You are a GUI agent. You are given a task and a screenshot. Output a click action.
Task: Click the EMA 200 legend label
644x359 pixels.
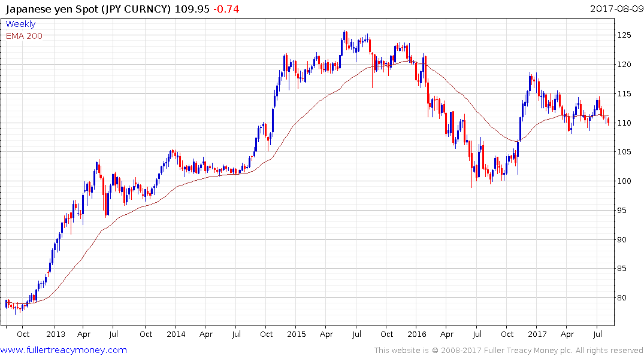(24, 36)
